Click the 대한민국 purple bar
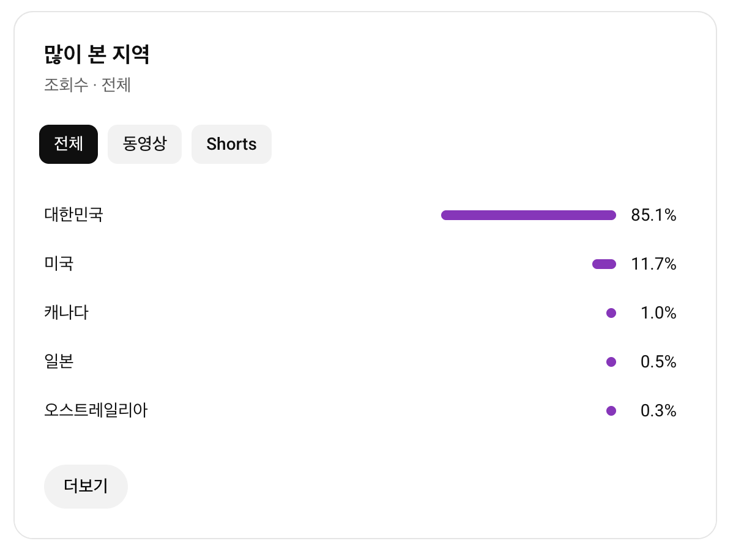Image resolution: width=744 pixels, height=560 pixels. coord(529,215)
